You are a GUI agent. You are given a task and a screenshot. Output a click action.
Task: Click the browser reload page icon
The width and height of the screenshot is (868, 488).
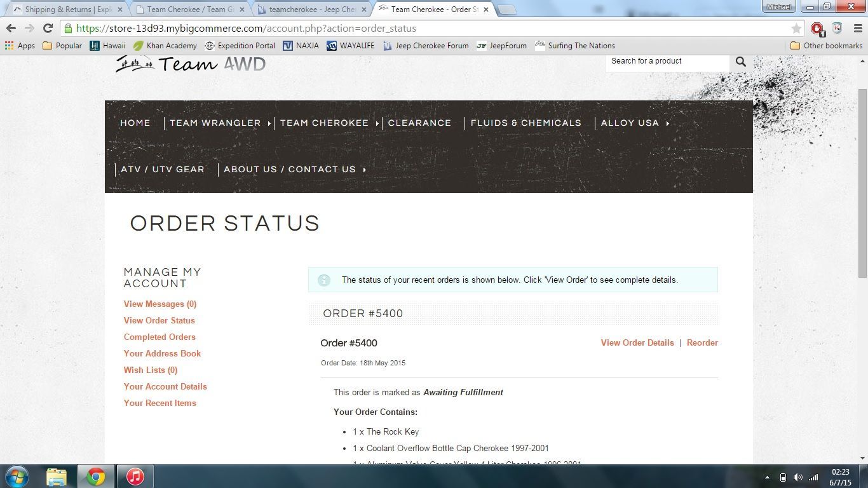(48, 28)
